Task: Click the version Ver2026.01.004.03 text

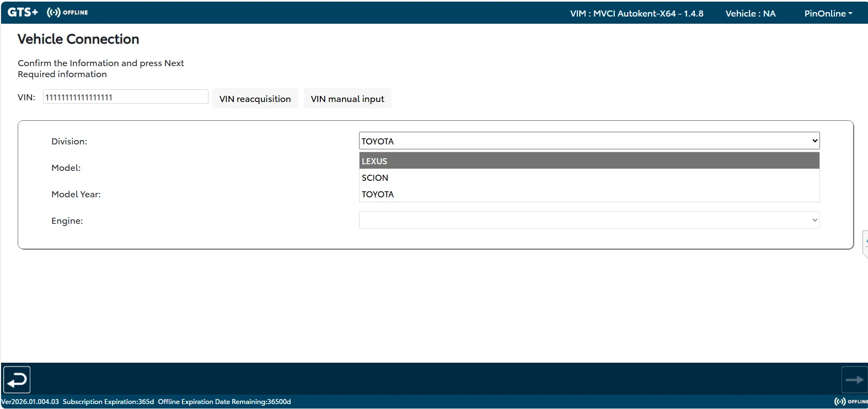Action: (x=30, y=401)
